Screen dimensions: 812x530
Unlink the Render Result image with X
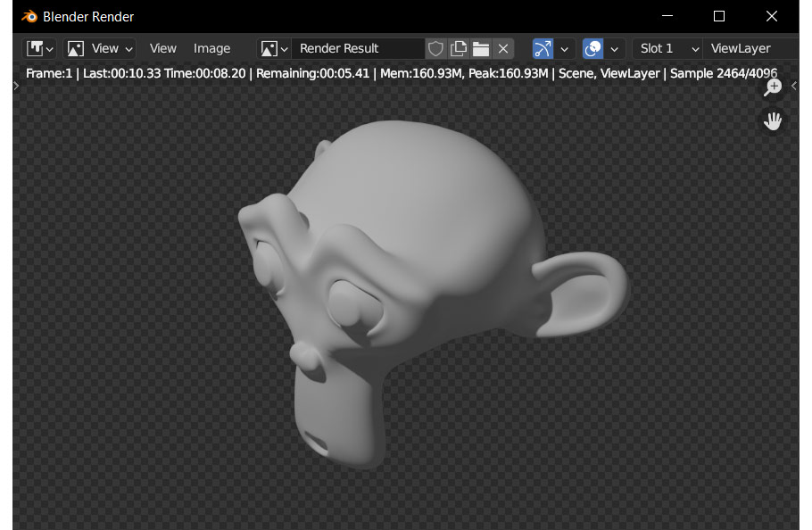tap(503, 48)
